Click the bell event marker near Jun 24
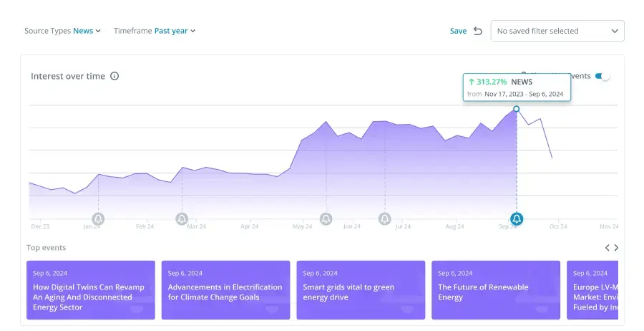 coord(326,219)
